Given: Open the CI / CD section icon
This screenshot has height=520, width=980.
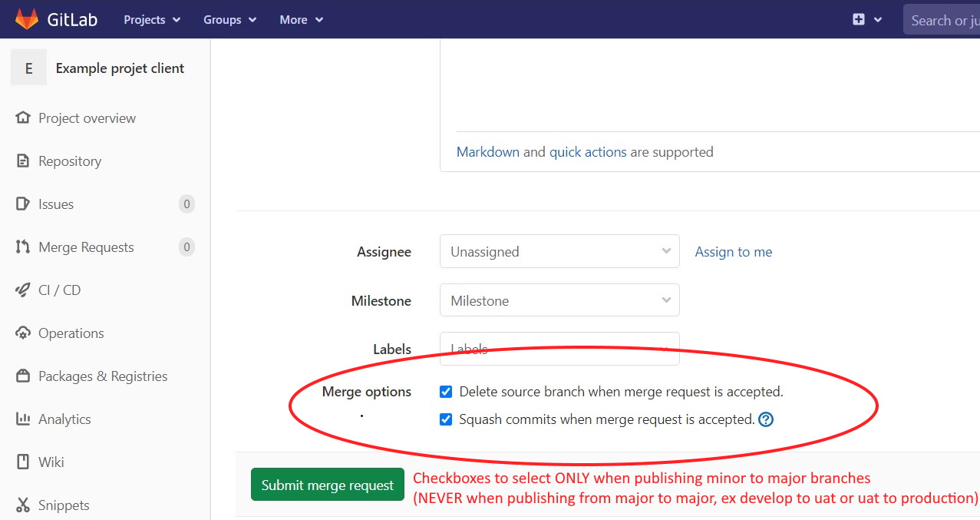Looking at the screenshot, I should [x=23, y=290].
